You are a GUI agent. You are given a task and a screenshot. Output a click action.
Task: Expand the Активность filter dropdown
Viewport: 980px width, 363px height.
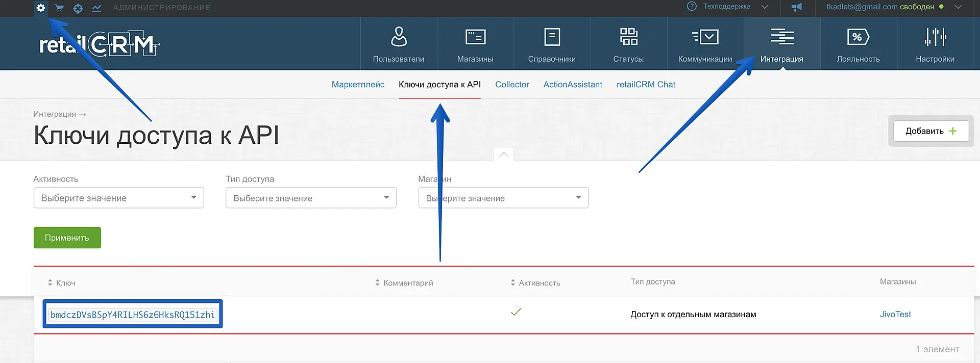pyautogui.click(x=118, y=198)
